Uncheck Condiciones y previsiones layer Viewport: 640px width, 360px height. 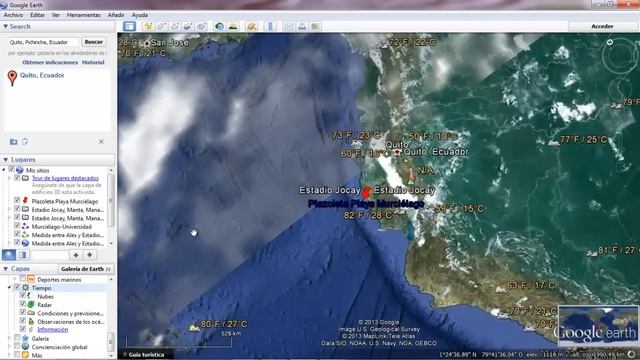[x=23, y=313]
